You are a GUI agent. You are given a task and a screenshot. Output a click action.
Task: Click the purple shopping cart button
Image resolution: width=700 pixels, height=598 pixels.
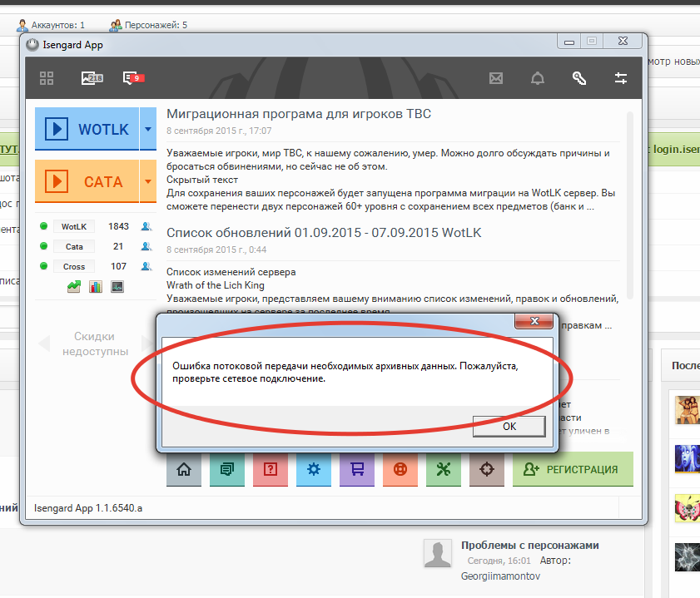coord(357,469)
